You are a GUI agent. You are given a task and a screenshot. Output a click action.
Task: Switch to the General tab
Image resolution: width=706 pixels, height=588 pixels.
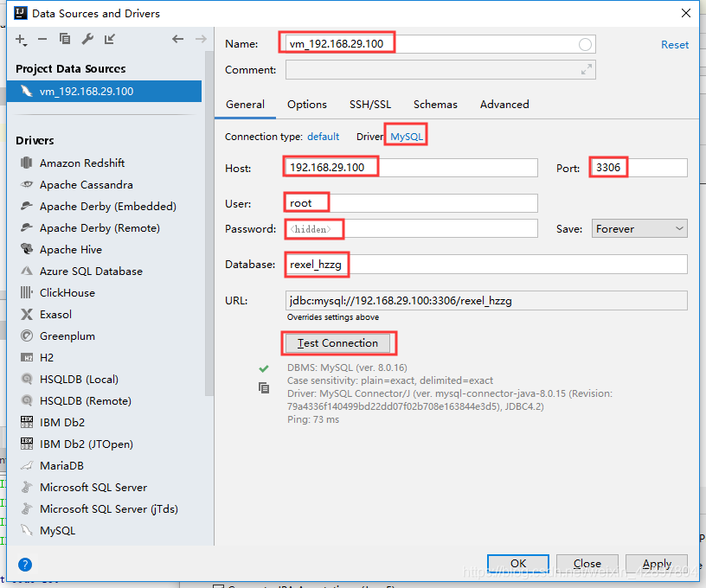click(x=245, y=105)
